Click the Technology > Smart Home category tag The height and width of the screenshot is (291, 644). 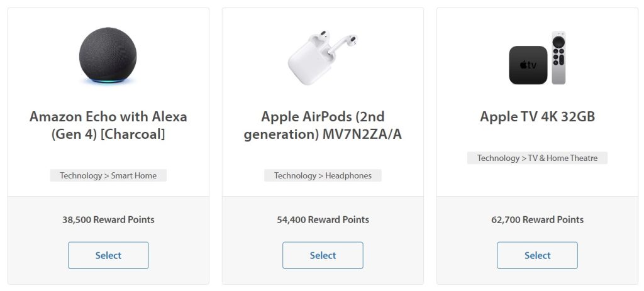coord(108,175)
